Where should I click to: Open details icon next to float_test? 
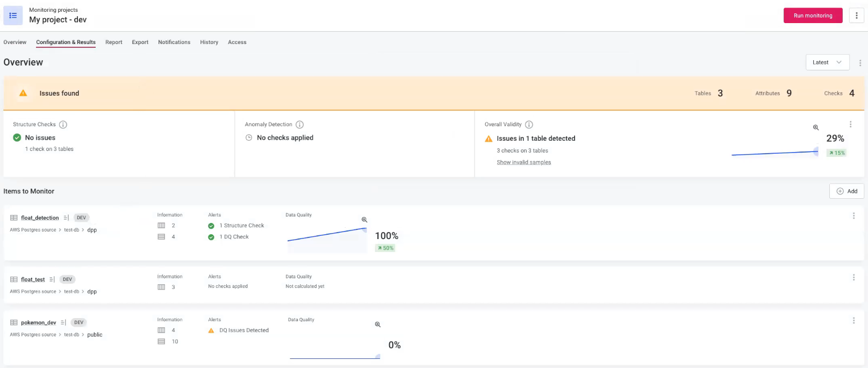click(52, 279)
